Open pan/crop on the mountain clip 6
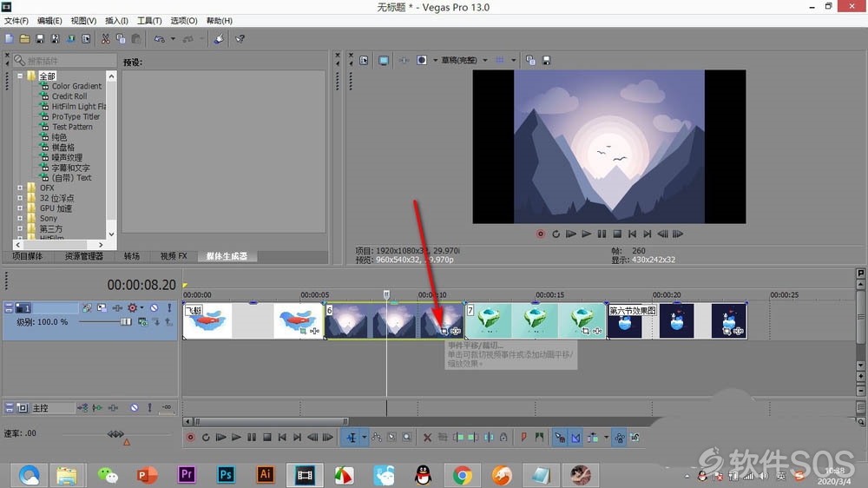 click(444, 331)
